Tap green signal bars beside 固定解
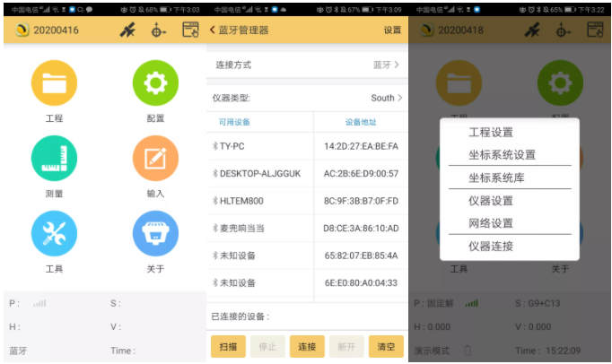Screen dimensions: 612x364 [471, 303]
